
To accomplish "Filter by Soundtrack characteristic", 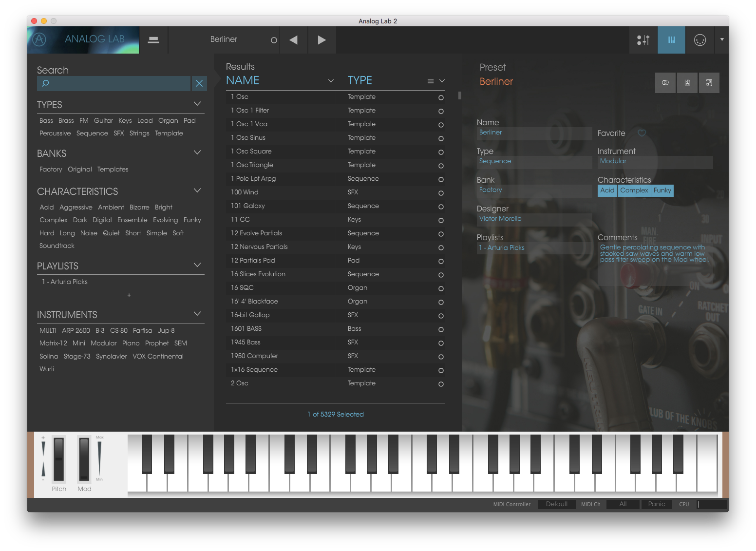I will click(57, 246).
